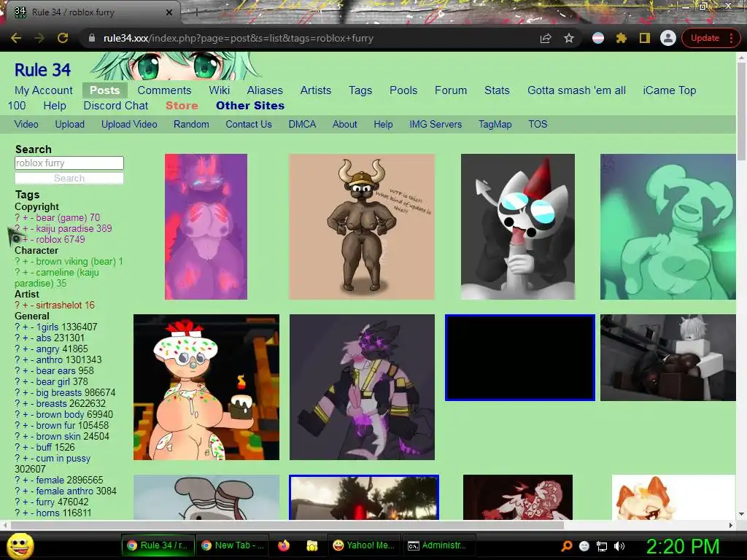
Task: Switch to the Administrator command prompt window
Action: [438, 545]
